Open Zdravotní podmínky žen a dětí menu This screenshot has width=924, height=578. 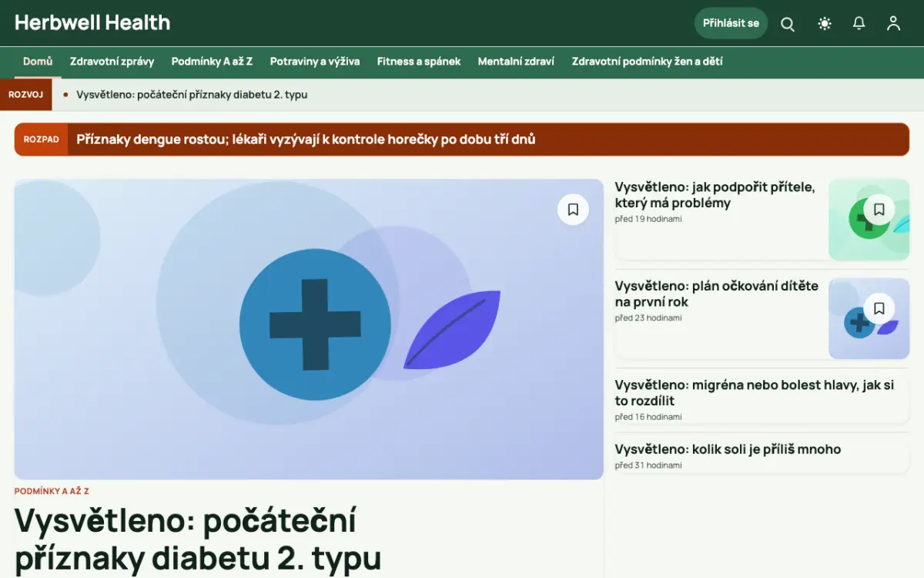[x=647, y=62]
